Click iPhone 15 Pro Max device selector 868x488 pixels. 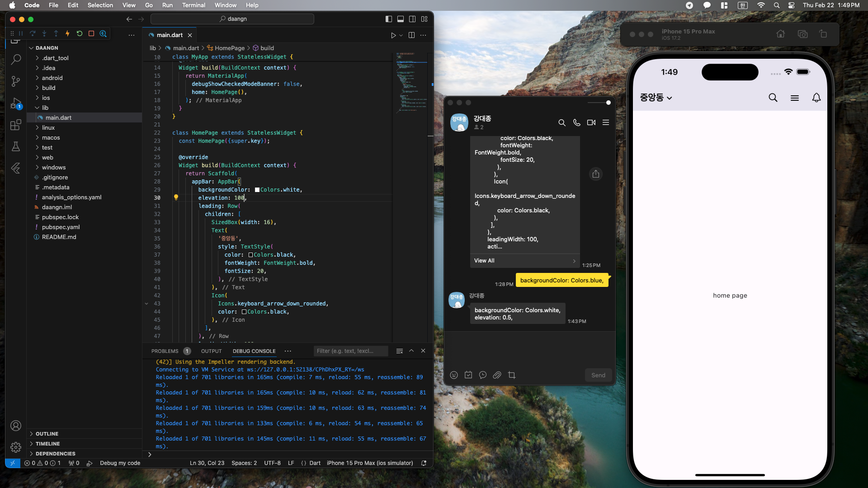[x=370, y=463]
